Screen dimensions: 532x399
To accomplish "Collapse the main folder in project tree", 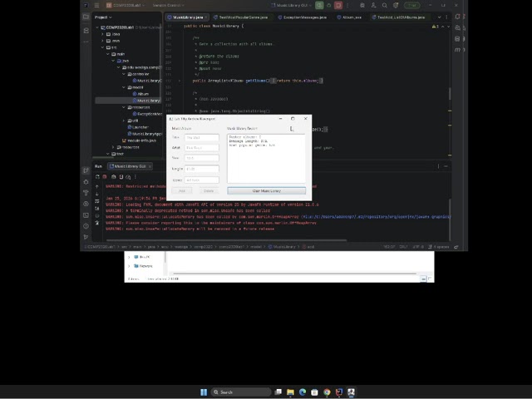I will pos(112,54).
